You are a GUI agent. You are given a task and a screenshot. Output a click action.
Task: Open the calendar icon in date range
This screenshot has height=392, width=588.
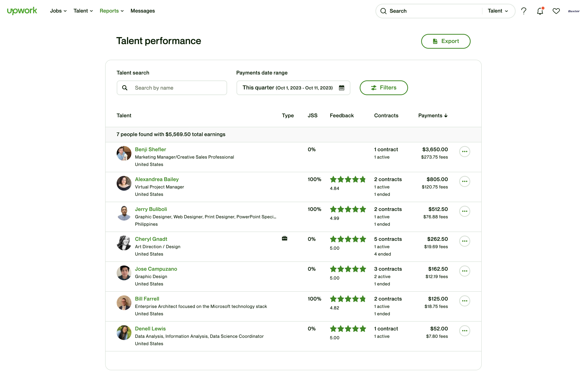pos(342,88)
